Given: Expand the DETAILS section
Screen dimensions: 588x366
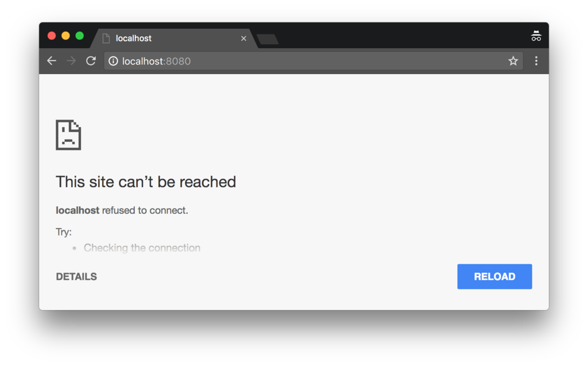Looking at the screenshot, I should point(76,277).
